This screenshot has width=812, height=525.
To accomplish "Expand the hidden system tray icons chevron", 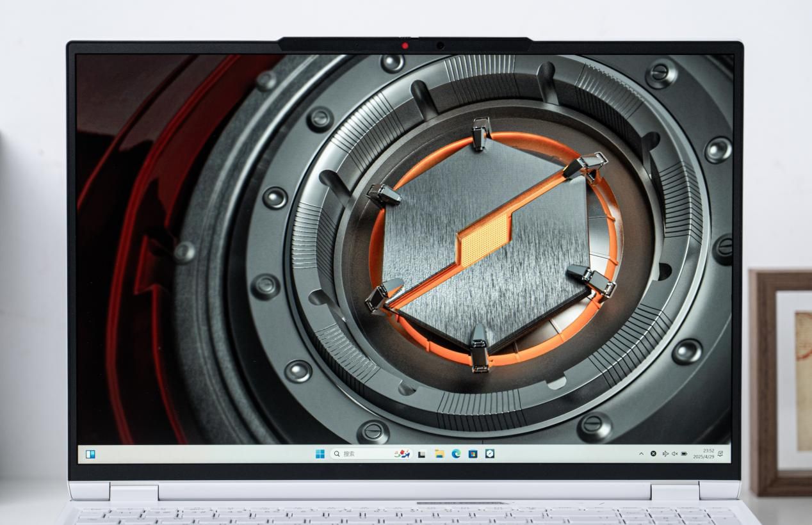I will click(641, 454).
